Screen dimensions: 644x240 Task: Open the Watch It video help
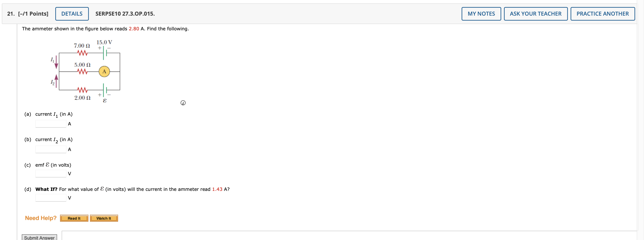[104, 218]
